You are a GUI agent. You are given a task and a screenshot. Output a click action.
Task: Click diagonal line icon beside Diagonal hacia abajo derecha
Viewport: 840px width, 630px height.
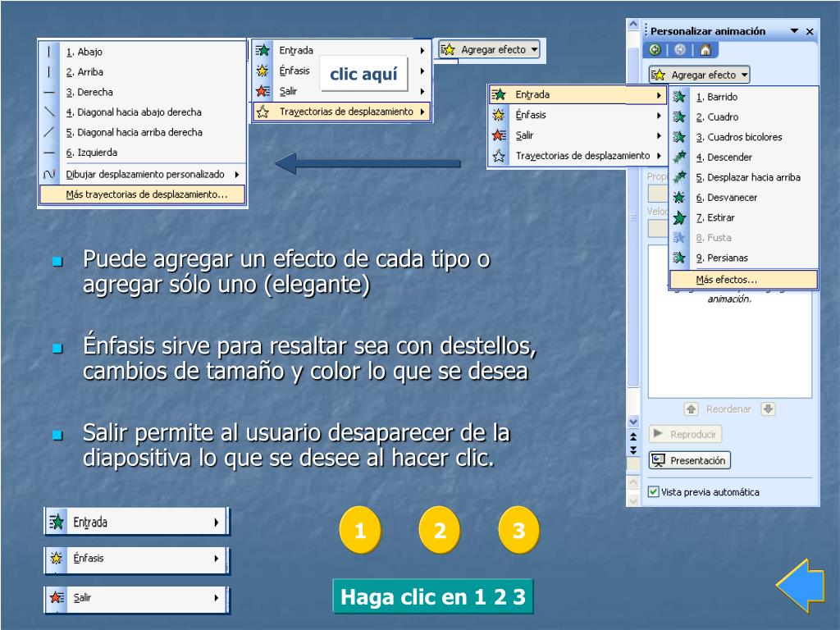(x=49, y=112)
